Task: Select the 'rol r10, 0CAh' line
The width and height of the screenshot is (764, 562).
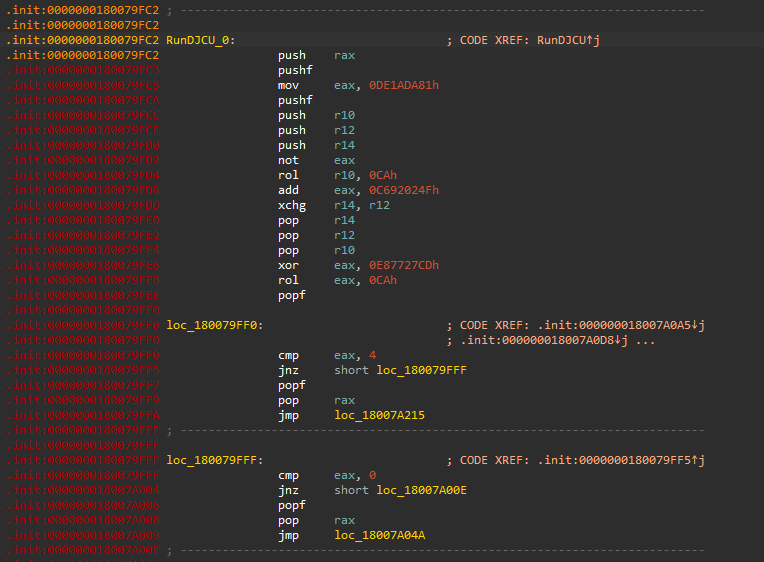Action: [x=337, y=175]
